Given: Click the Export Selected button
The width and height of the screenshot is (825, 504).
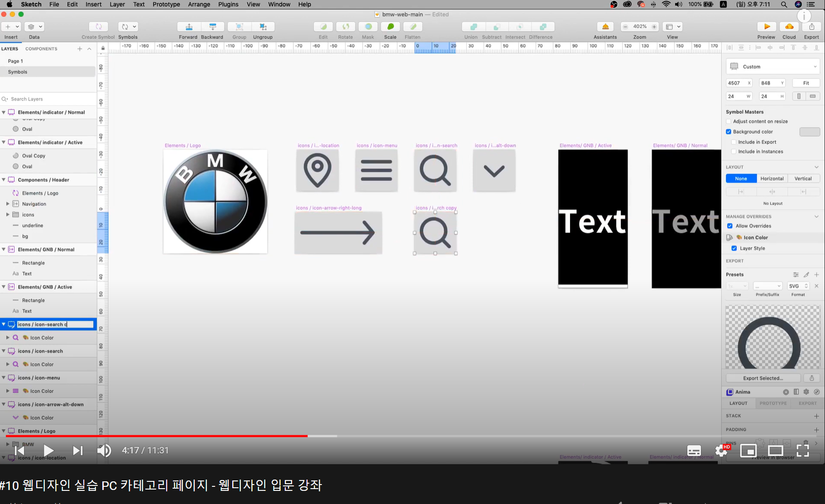Looking at the screenshot, I should (x=763, y=378).
